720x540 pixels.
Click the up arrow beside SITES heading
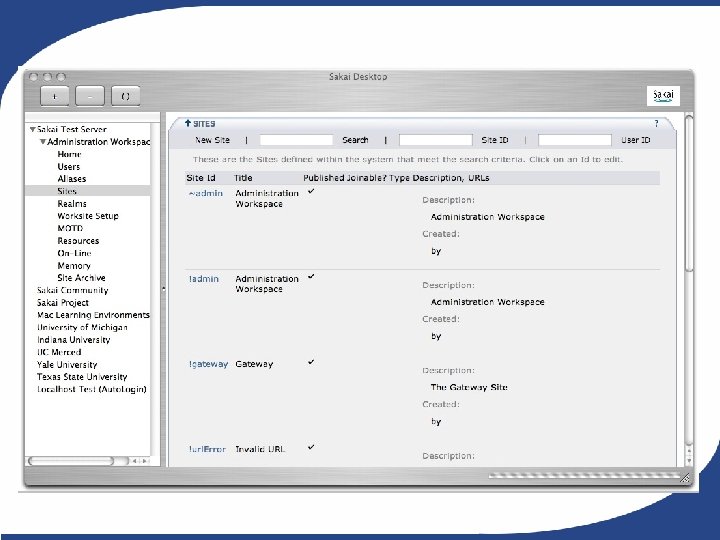point(187,123)
